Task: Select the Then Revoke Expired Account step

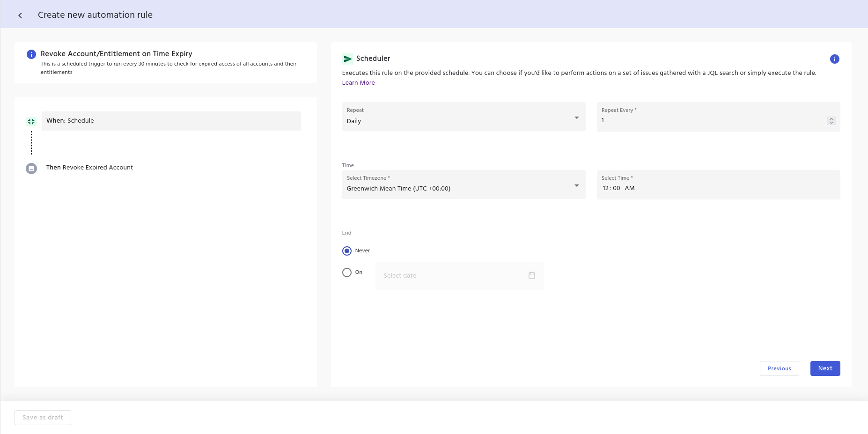Action: [89, 168]
